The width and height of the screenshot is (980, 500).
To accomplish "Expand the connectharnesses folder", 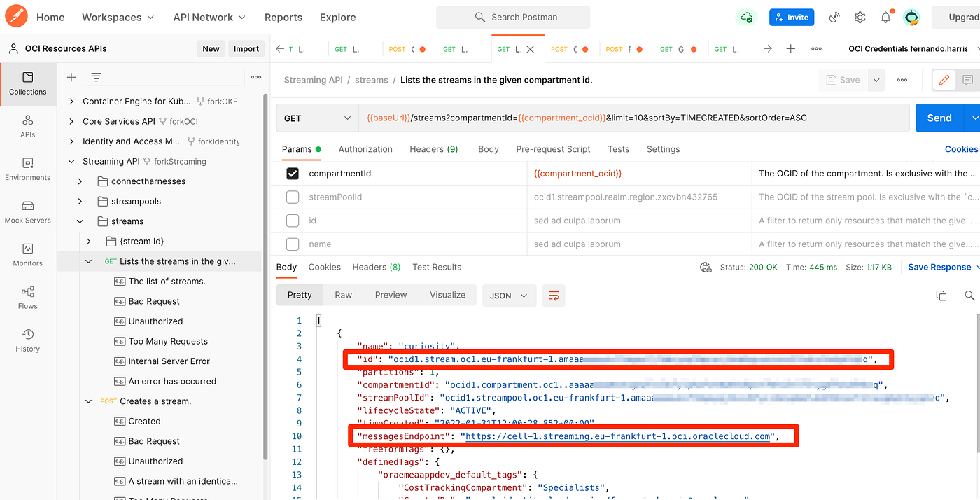I will (x=80, y=181).
